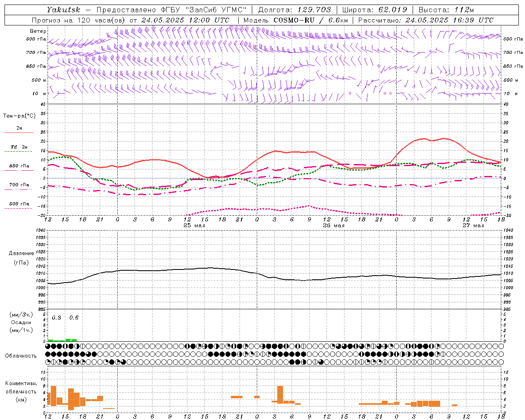Click the 700 гПа temperature legend label
The height and width of the screenshot is (420, 525).
point(19,185)
